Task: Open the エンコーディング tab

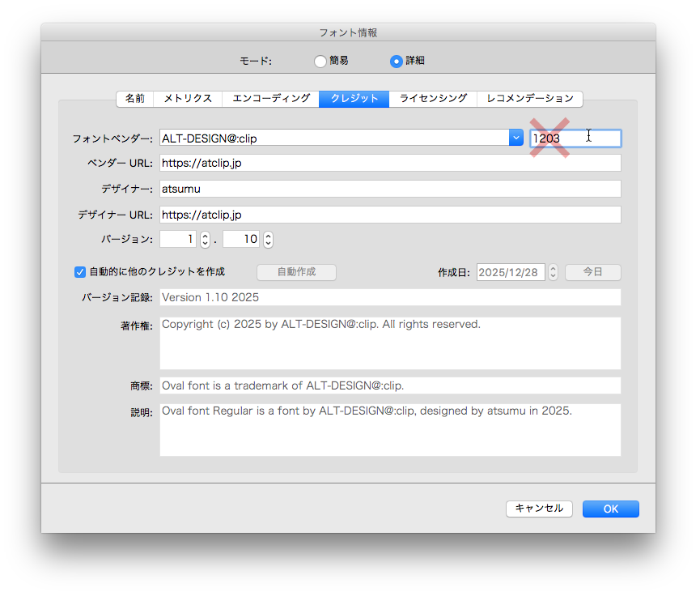Action: coord(269,99)
